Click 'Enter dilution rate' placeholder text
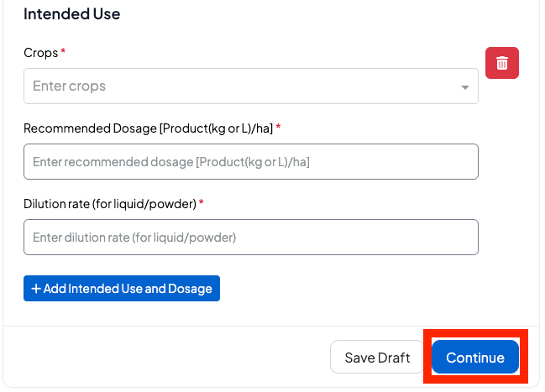This screenshot has height=392, width=545. (x=134, y=238)
